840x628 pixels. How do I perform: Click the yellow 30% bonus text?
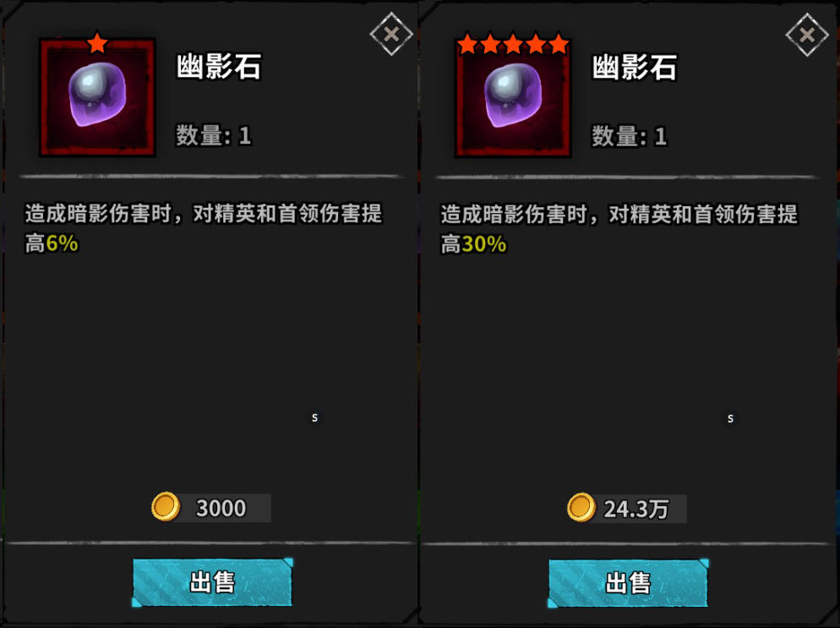pos(483,245)
